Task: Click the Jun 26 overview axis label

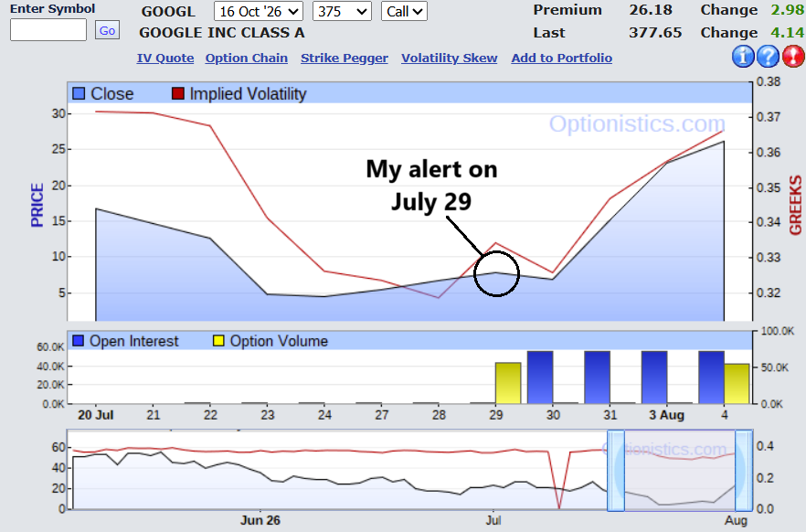Action: coord(260,520)
